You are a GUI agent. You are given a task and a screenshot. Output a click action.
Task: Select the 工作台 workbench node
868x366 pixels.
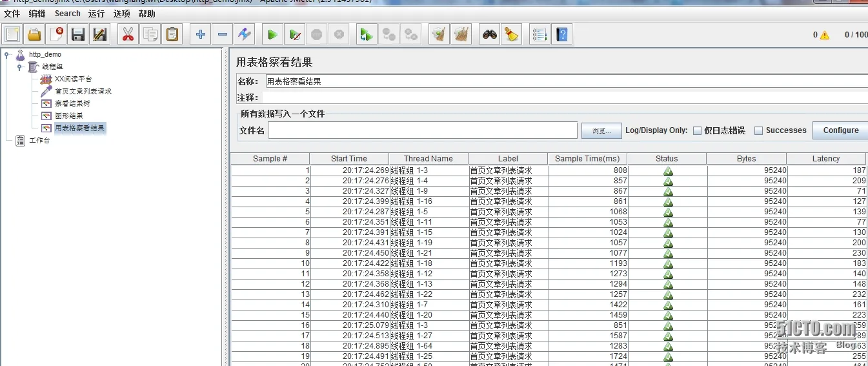point(39,140)
